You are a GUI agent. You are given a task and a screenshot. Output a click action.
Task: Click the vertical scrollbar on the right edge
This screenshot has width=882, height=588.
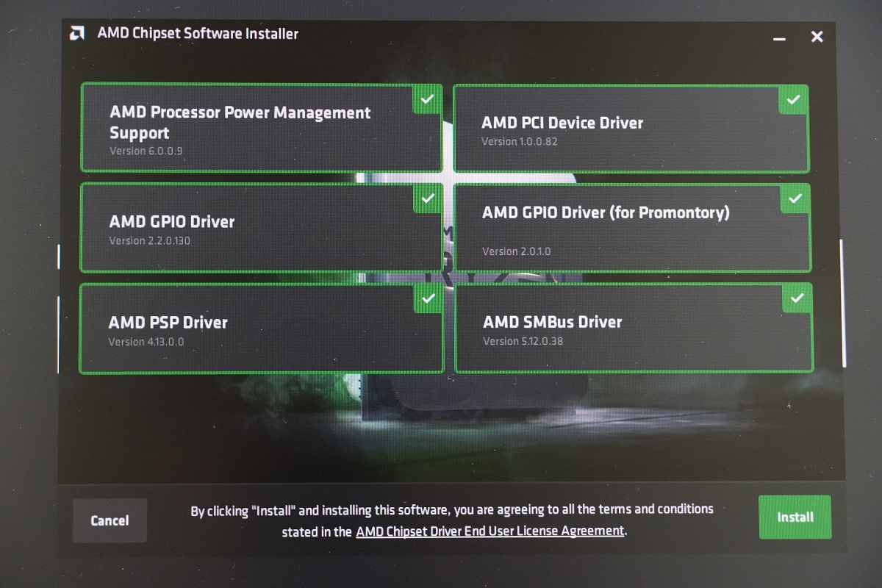(x=842, y=303)
